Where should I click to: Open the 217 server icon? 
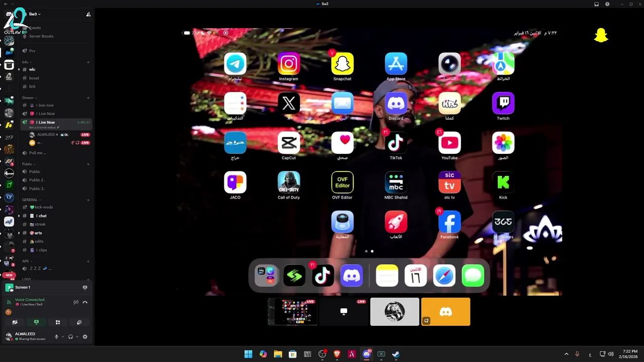point(9,137)
